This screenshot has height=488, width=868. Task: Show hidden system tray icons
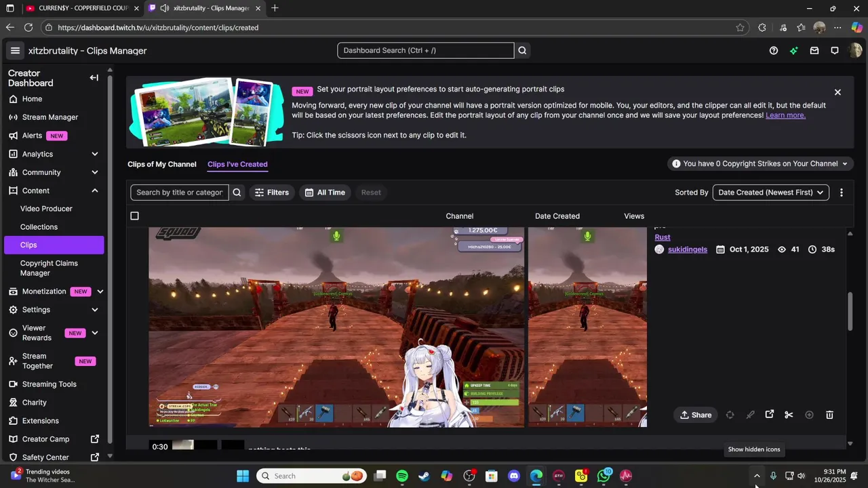tap(757, 476)
